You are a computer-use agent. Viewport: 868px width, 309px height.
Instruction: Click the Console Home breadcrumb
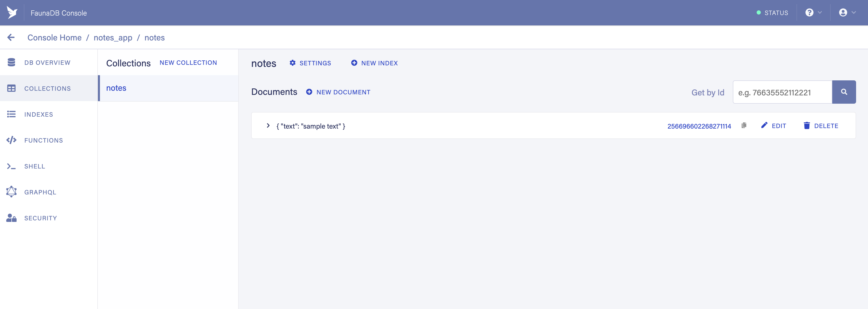[x=55, y=37]
